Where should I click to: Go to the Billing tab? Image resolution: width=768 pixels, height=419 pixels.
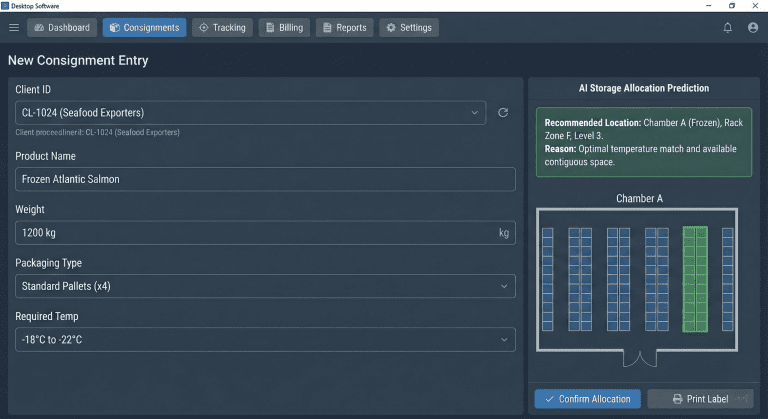[284, 28]
